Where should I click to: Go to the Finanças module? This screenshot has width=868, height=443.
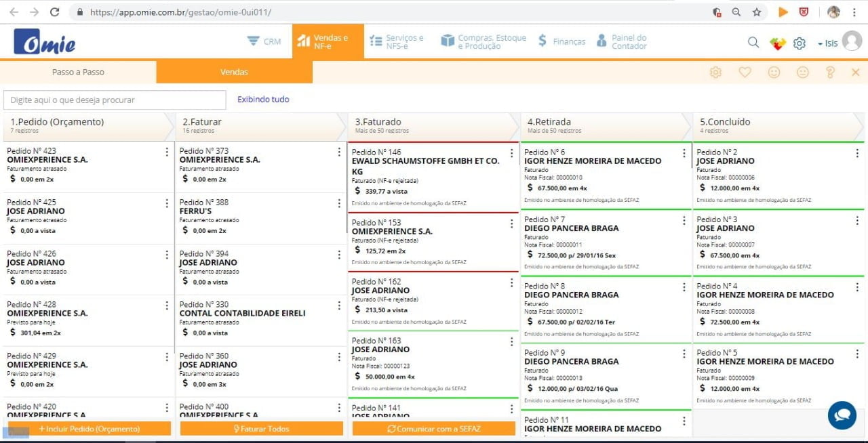[561, 41]
